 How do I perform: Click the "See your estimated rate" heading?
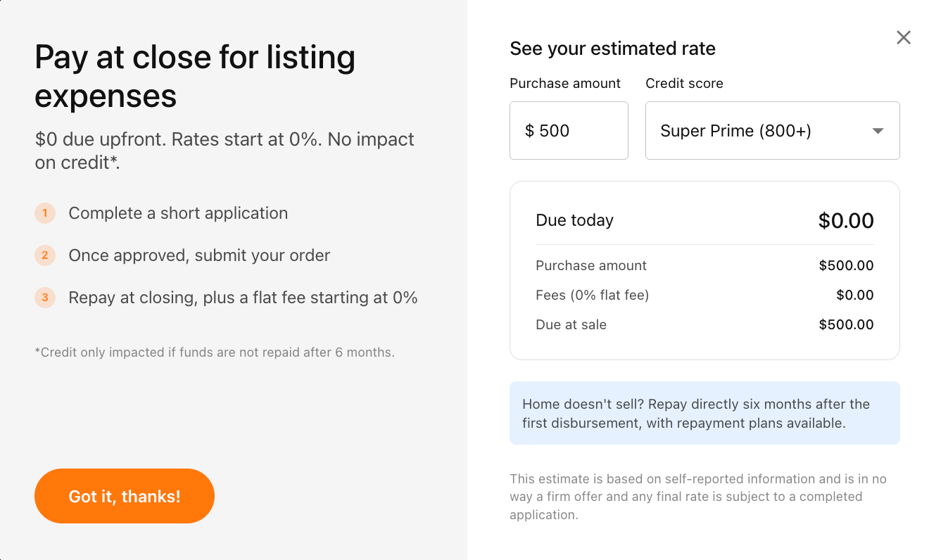(612, 49)
